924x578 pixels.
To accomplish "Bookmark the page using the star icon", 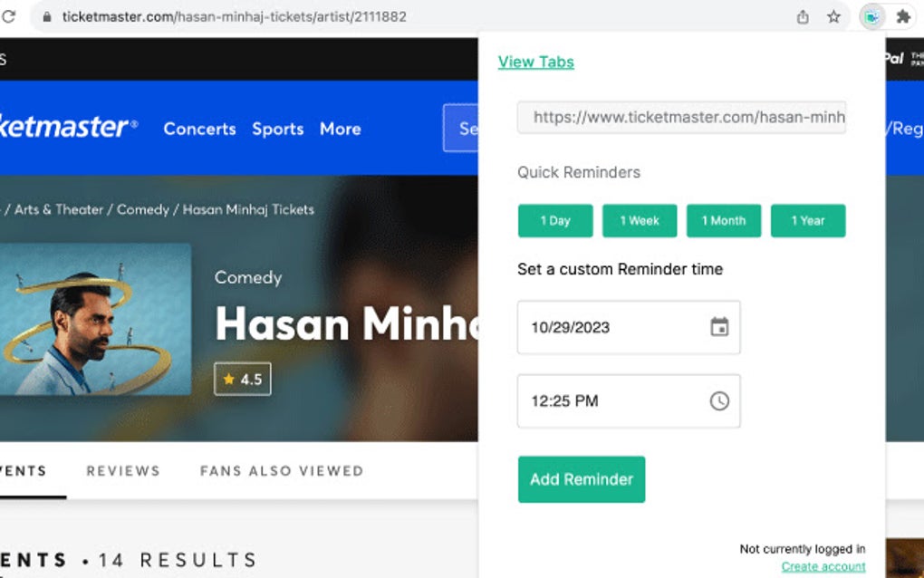I will tap(833, 15).
